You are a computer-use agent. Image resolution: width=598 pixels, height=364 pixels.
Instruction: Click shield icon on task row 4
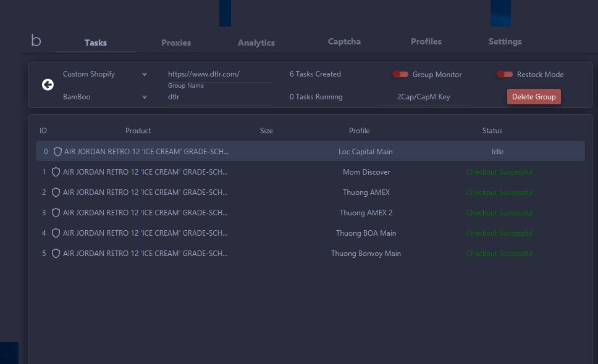[x=56, y=233]
